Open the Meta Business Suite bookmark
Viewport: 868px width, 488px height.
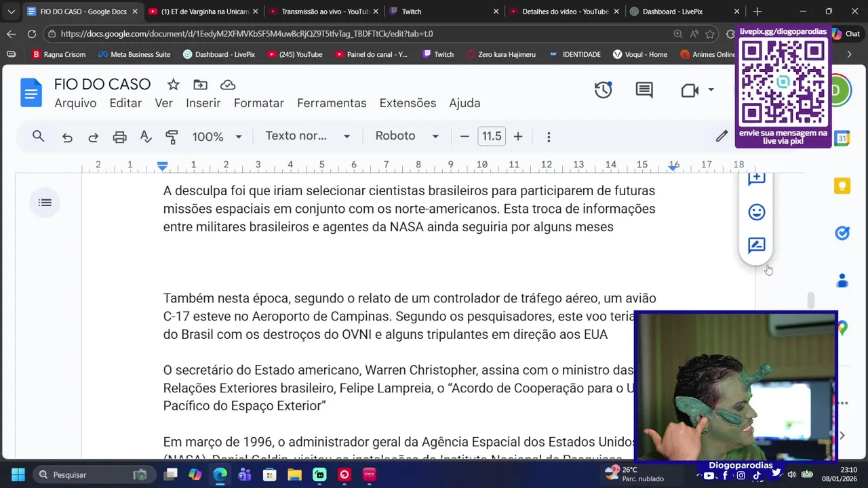[x=134, y=54]
